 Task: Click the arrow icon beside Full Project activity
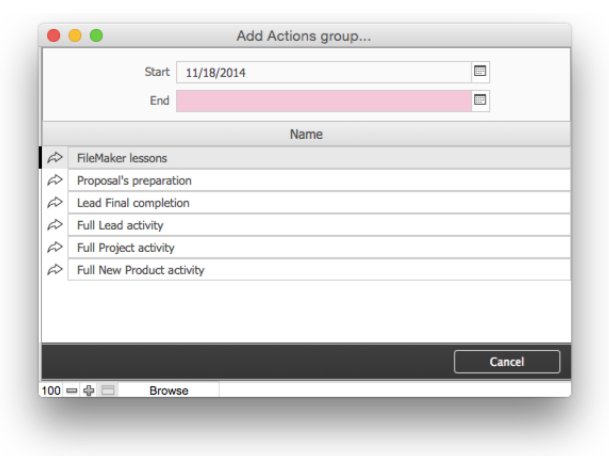[55, 248]
